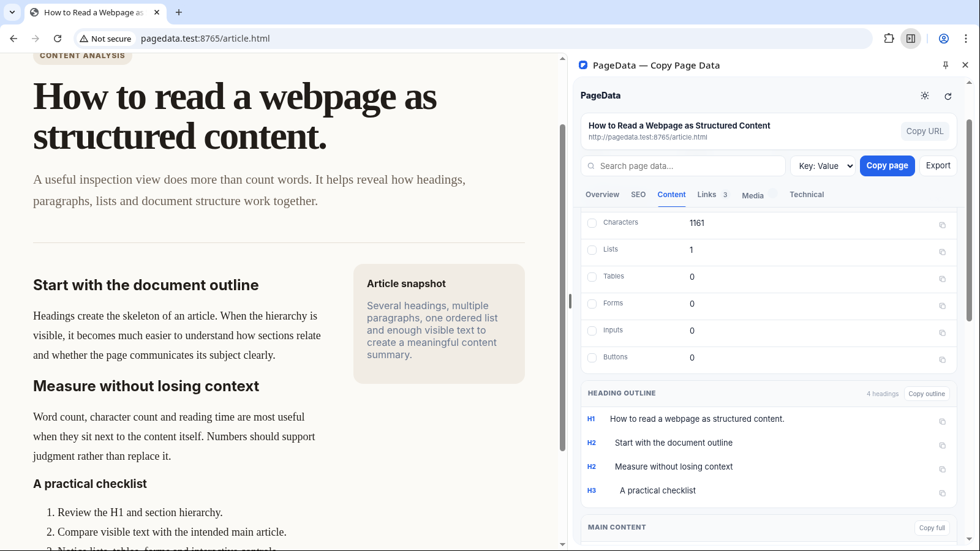Check the Inputs row checkbox
The image size is (980, 551).
592,331
